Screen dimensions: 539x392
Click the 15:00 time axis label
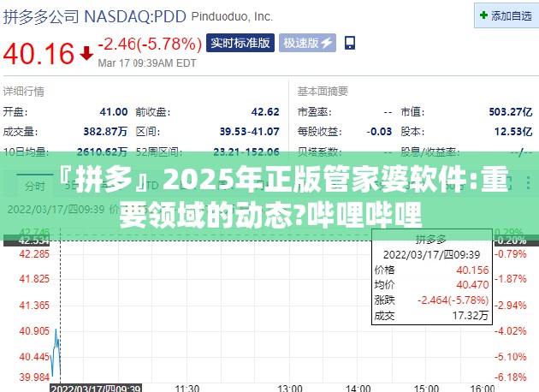[x=426, y=389]
